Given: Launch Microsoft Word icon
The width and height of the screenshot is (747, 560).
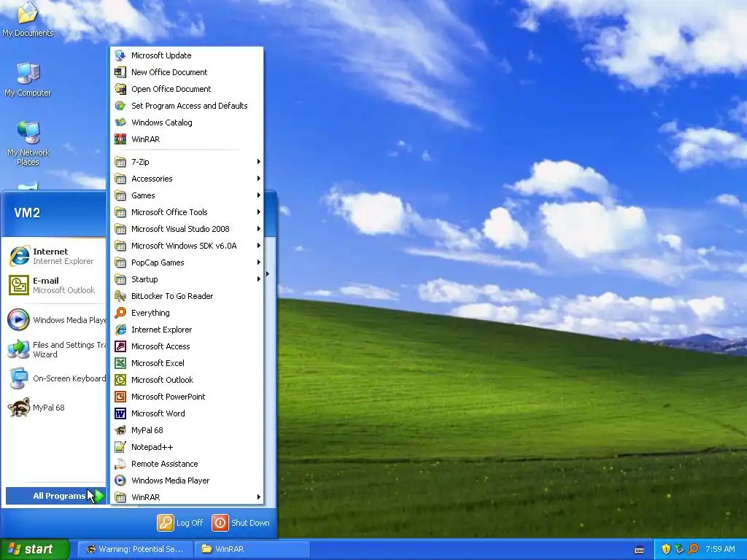Looking at the screenshot, I should tap(120, 413).
